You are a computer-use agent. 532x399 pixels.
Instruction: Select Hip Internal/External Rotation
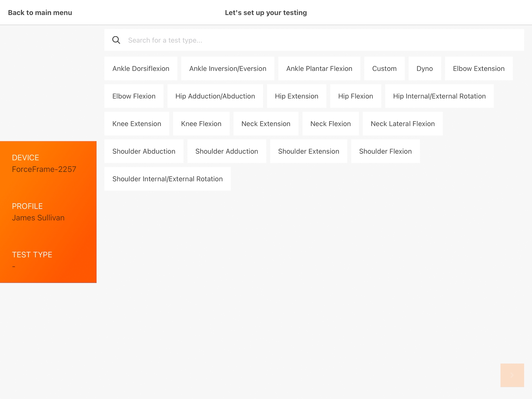(x=439, y=96)
